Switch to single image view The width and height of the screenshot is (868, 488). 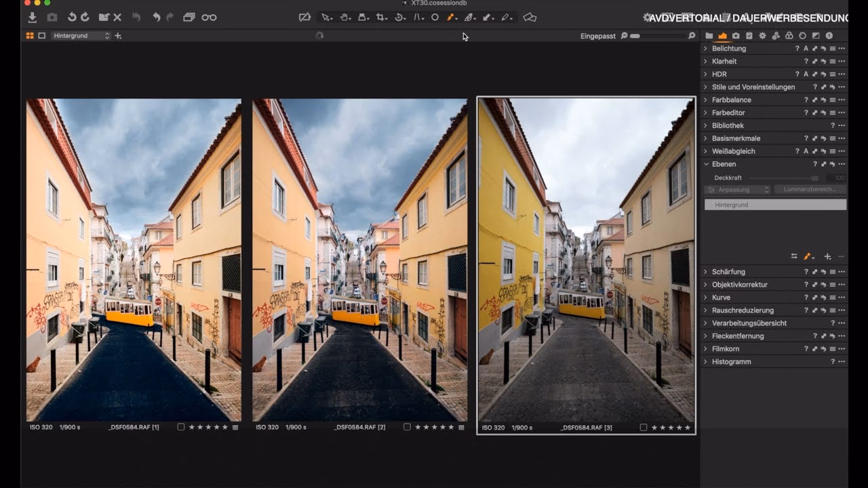point(42,35)
